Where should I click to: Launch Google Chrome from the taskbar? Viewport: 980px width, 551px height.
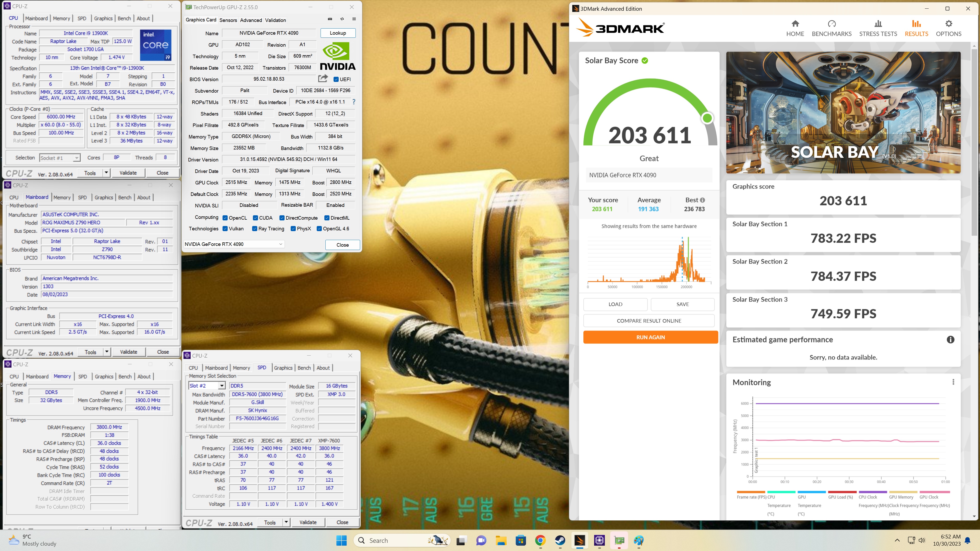point(540,540)
